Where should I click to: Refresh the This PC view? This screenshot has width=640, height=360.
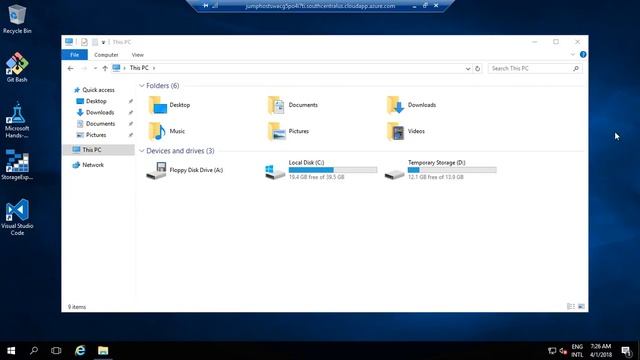[478, 69]
